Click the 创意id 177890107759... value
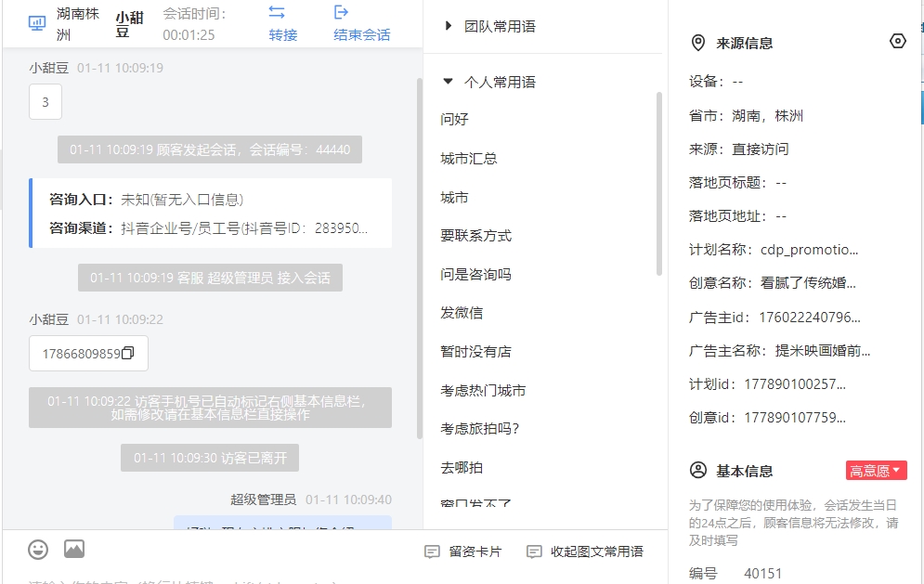The height and width of the screenshot is (584, 924). tap(795, 418)
